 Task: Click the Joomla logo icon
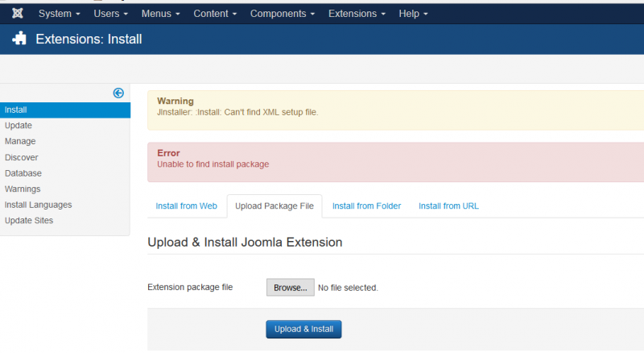tap(17, 14)
